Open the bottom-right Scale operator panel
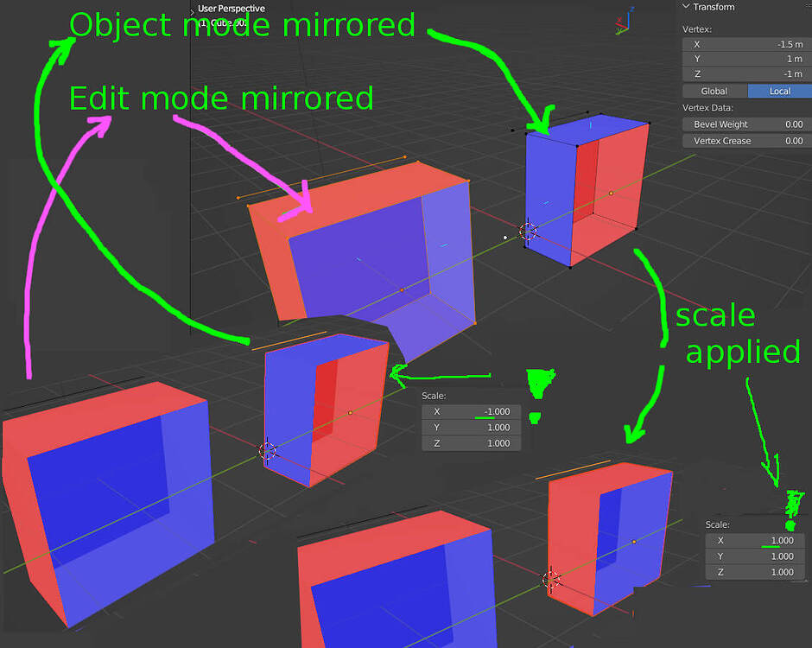The image size is (812, 648). (x=717, y=524)
